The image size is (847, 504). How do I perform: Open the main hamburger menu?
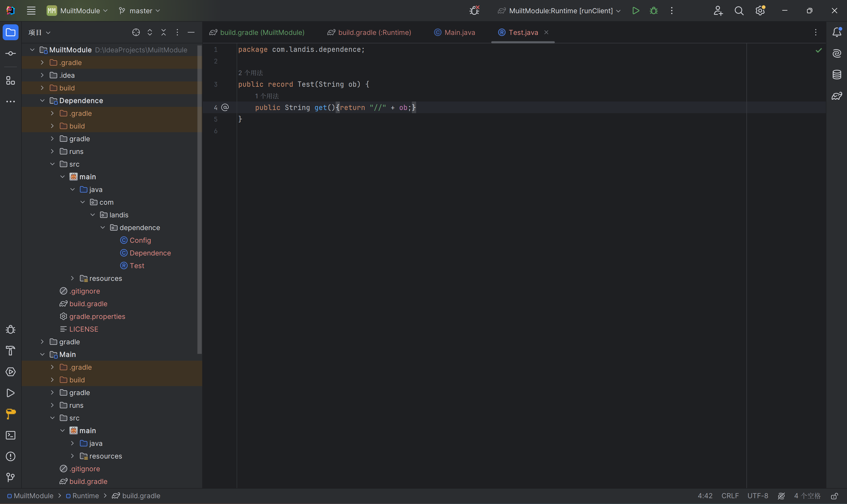(31, 11)
